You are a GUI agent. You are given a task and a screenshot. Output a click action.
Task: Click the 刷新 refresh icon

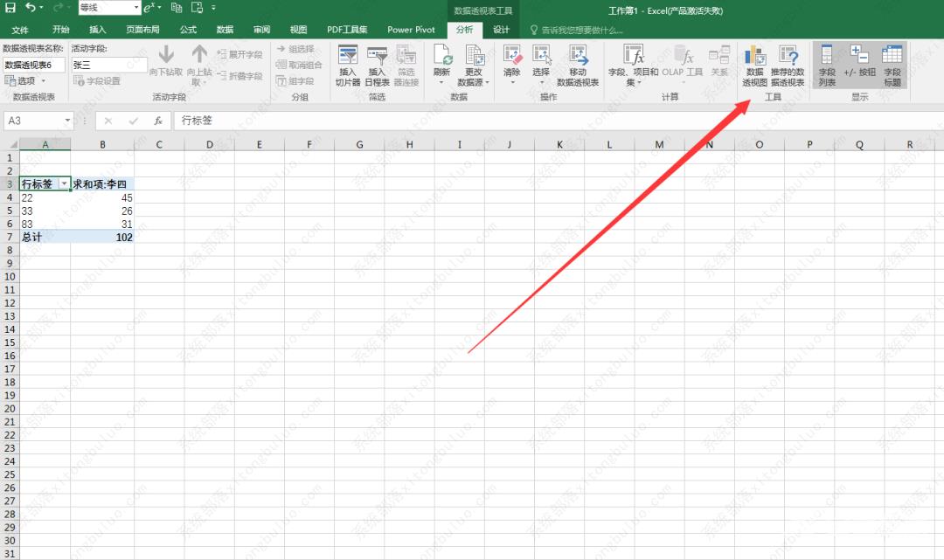coord(442,55)
